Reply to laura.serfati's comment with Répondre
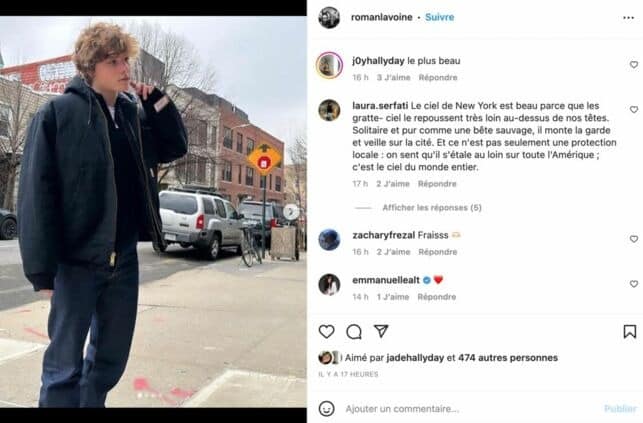 click(x=437, y=184)
